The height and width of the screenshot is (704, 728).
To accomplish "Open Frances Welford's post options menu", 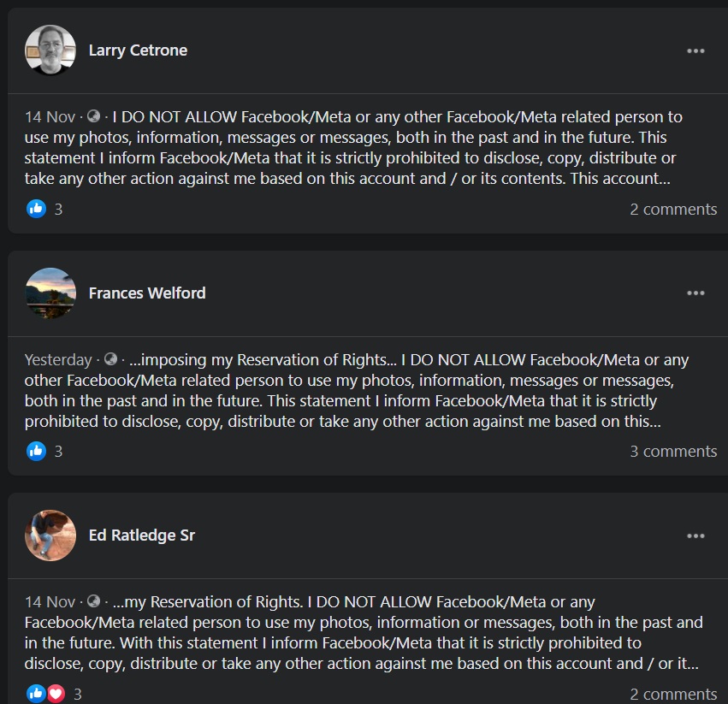I will click(x=695, y=293).
